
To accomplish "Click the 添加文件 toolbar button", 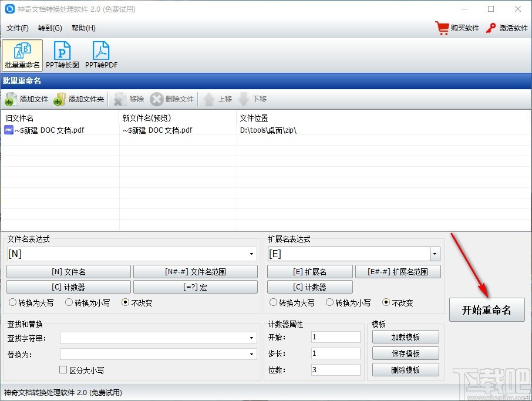I will pos(27,99).
